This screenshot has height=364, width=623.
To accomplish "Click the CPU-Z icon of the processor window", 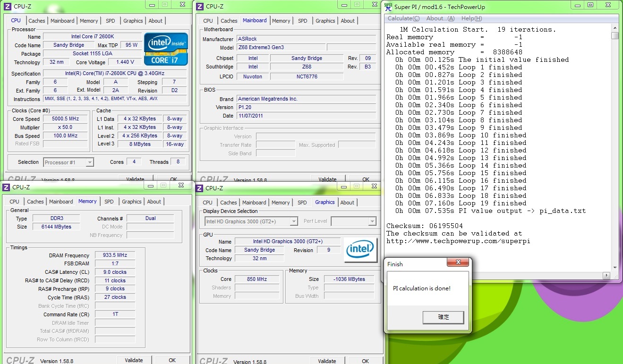I will (7, 6).
